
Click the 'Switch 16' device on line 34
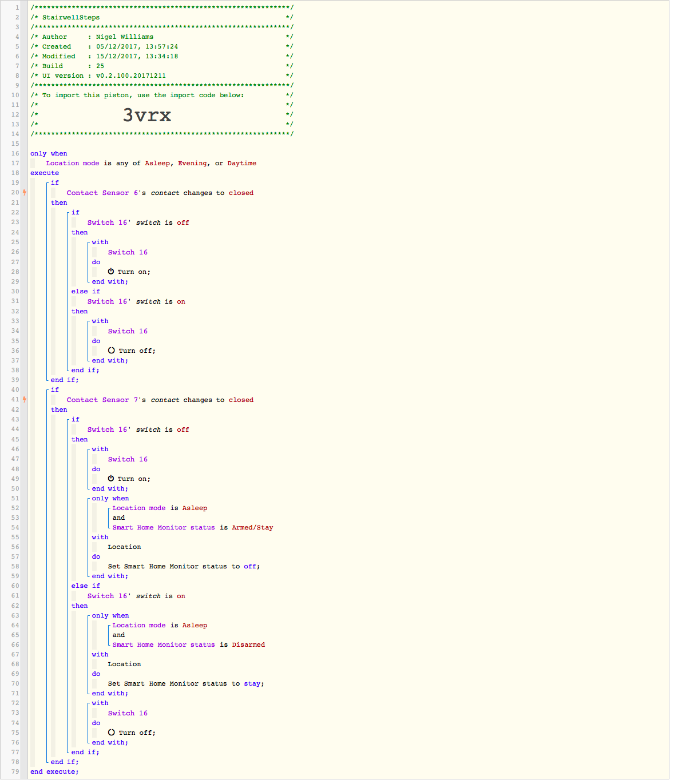[x=128, y=331]
